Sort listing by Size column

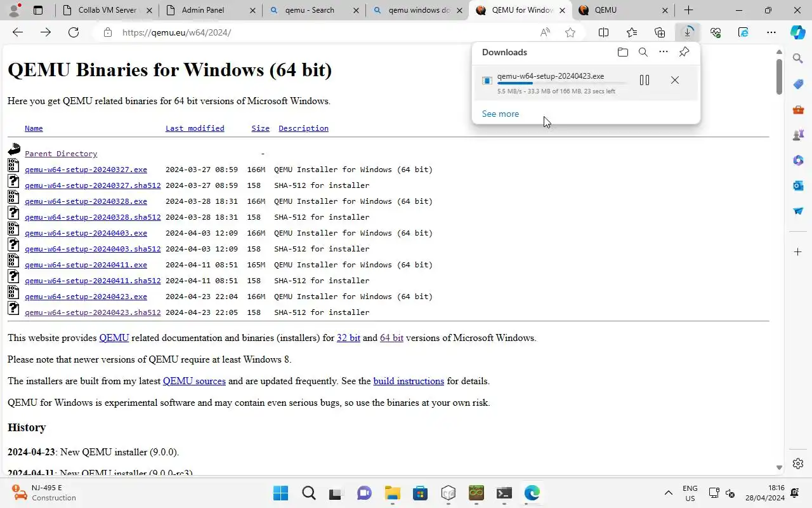[x=260, y=128]
